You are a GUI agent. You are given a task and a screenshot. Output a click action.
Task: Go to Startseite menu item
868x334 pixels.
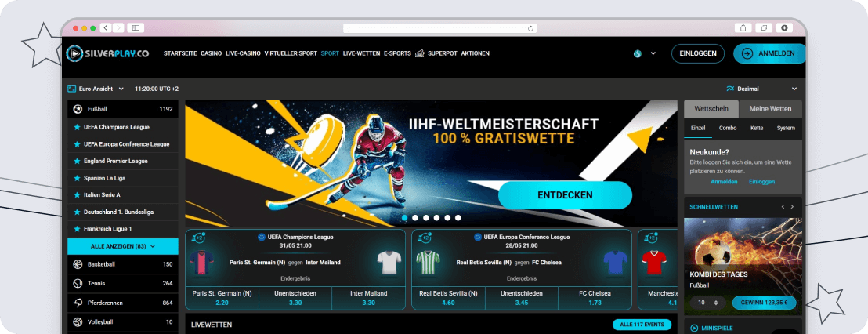180,54
